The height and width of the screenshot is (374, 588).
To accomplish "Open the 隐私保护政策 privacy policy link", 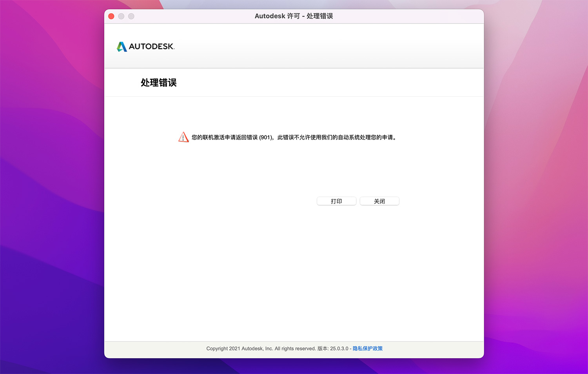I will 368,349.
